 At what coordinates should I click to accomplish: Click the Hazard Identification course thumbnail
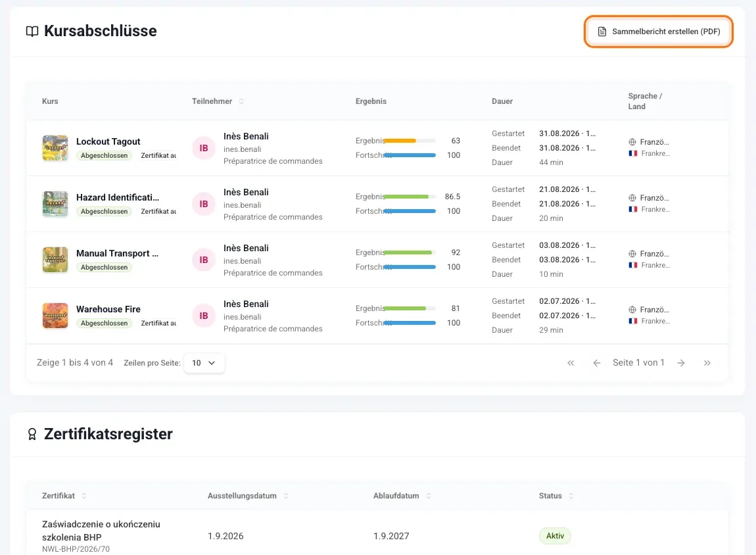(x=55, y=204)
